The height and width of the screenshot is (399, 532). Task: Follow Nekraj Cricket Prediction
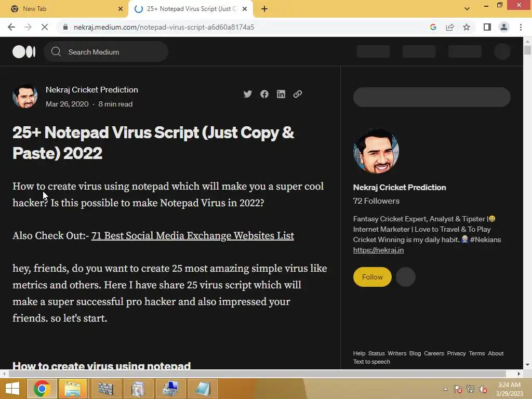tap(372, 277)
